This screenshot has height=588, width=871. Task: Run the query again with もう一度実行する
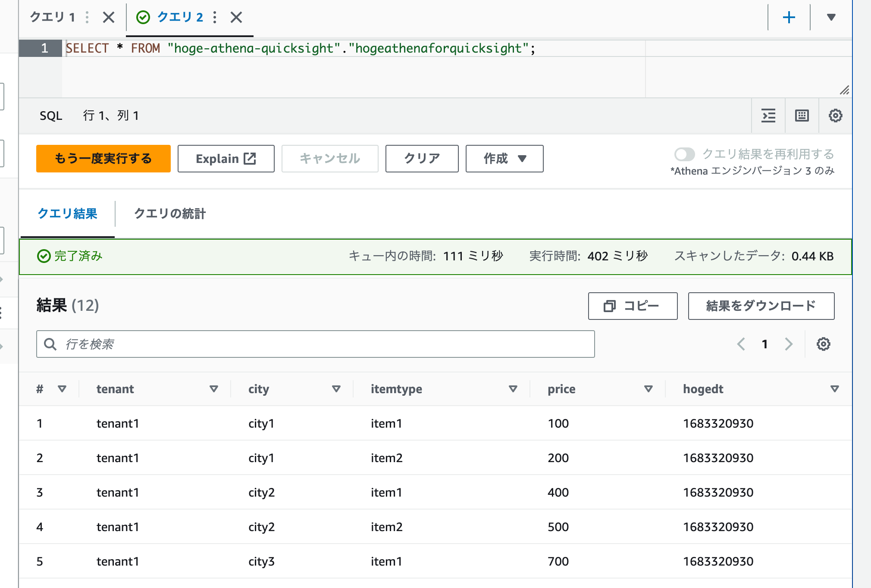point(103,159)
